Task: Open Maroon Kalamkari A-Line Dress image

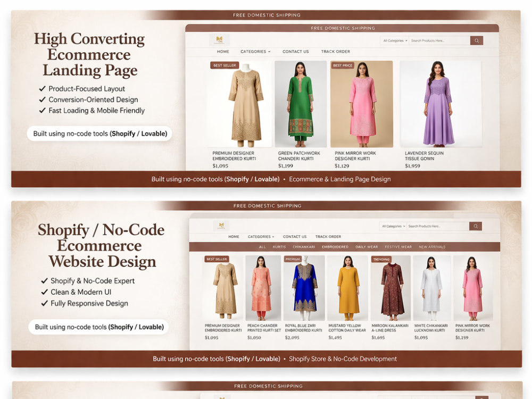Action: point(390,288)
